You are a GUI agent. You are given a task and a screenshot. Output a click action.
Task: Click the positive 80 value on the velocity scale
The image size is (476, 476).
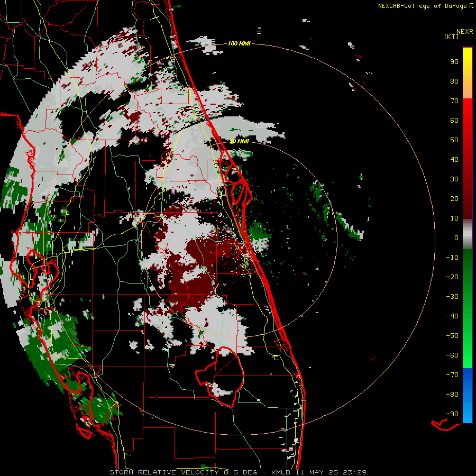454,81
